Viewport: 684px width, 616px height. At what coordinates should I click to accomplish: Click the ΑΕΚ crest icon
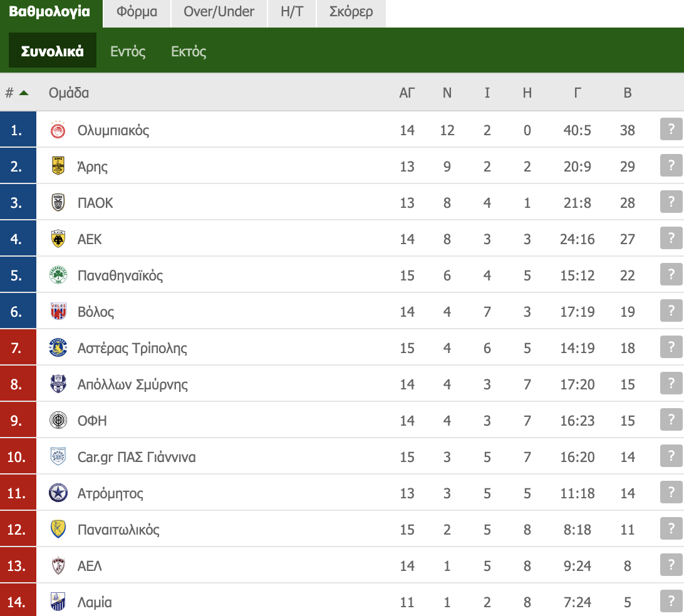[x=58, y=239]
